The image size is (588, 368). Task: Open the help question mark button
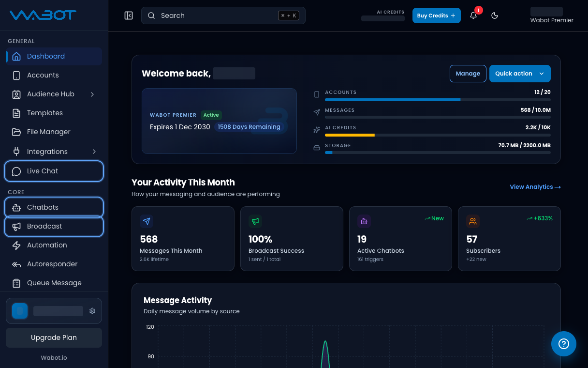(564, 344)
